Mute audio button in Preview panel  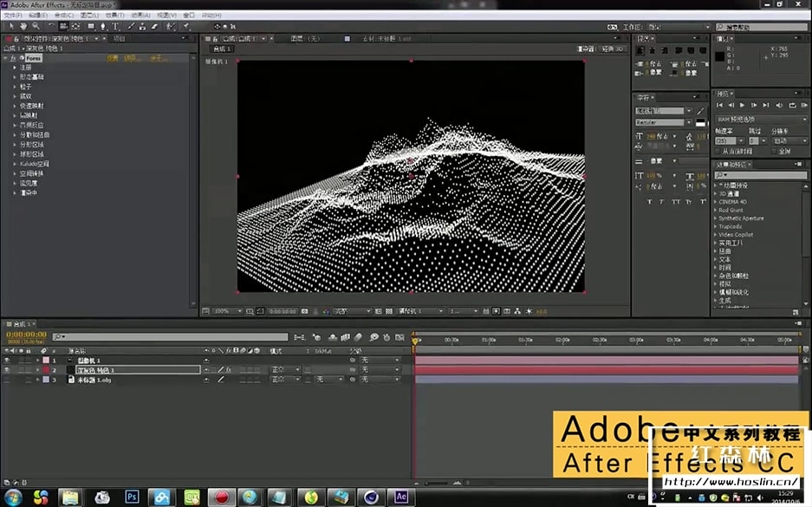click(x=779, y=105)
